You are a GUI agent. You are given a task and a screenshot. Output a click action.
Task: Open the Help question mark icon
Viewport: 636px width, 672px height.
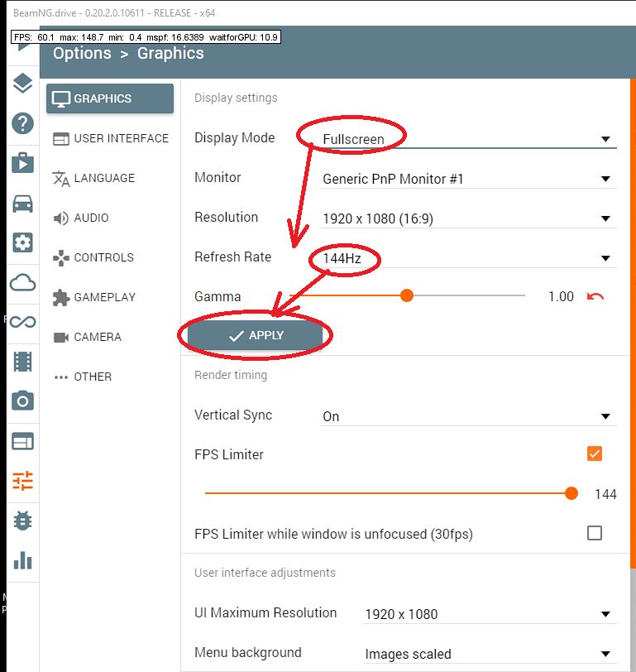point(22,123)
